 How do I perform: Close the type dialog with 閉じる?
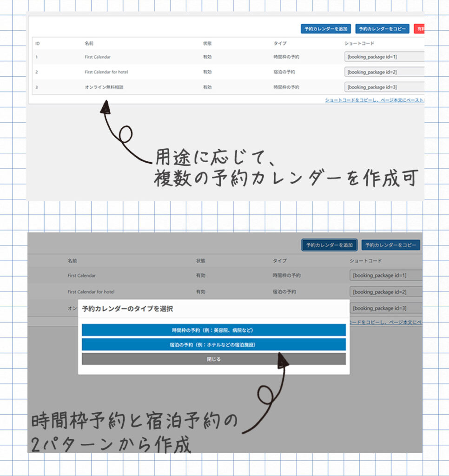click(x=213, y=359)
